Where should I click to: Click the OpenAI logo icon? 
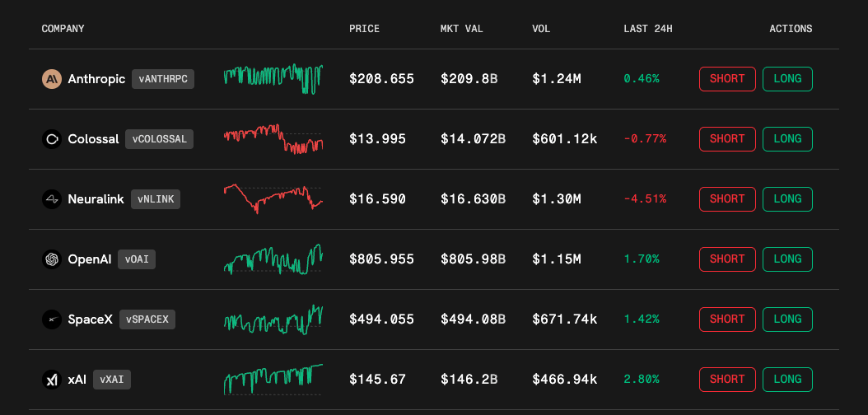click(x=52, y=259)
